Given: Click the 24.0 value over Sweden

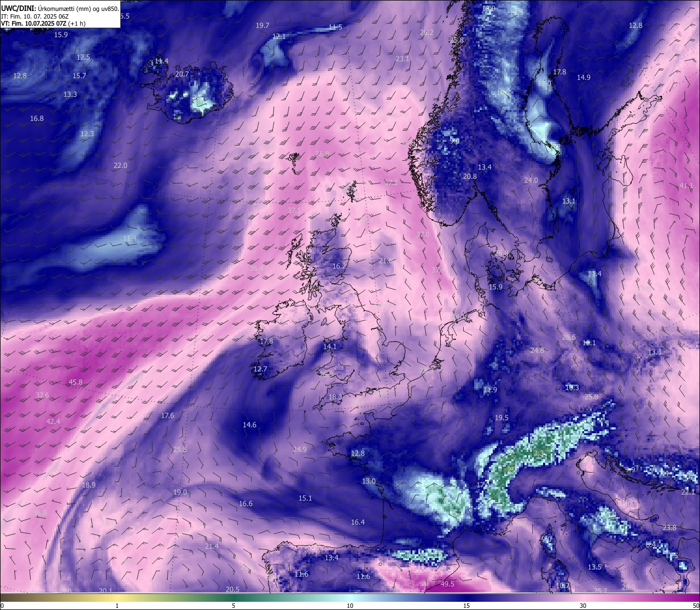Looking at the screenshot, I should point(531,180).
